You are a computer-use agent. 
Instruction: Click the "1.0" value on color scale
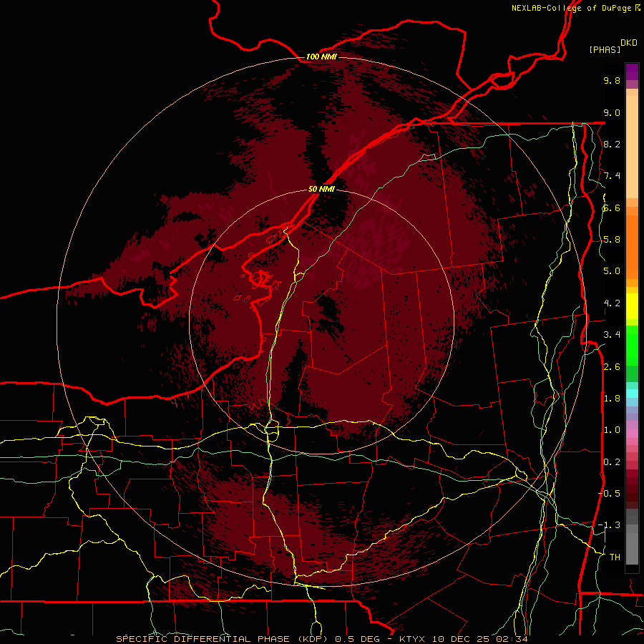pos(612,430)
